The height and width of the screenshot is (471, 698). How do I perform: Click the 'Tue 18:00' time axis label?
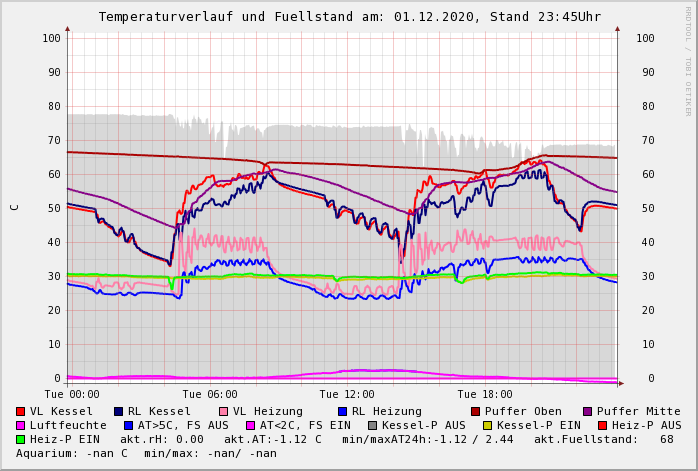[484, 395]
